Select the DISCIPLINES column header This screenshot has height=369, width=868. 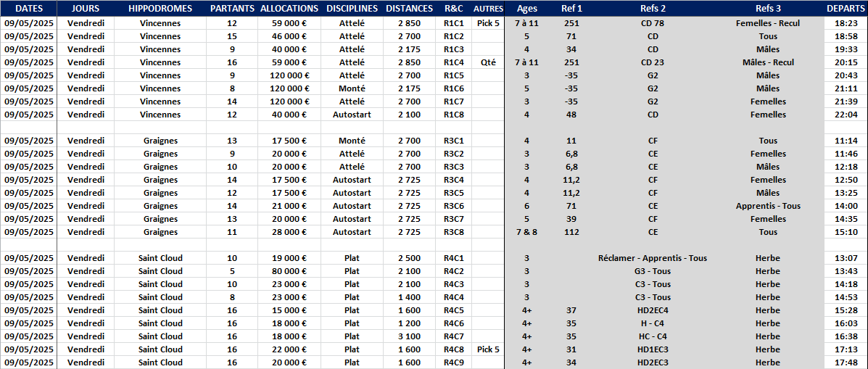pyautogui.click(x=352, y=8)
